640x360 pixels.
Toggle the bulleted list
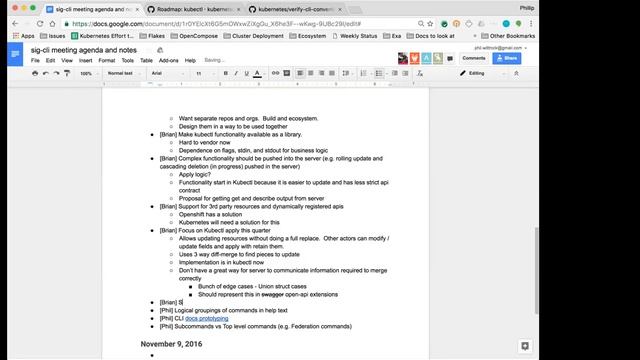[x=380, y=73]
